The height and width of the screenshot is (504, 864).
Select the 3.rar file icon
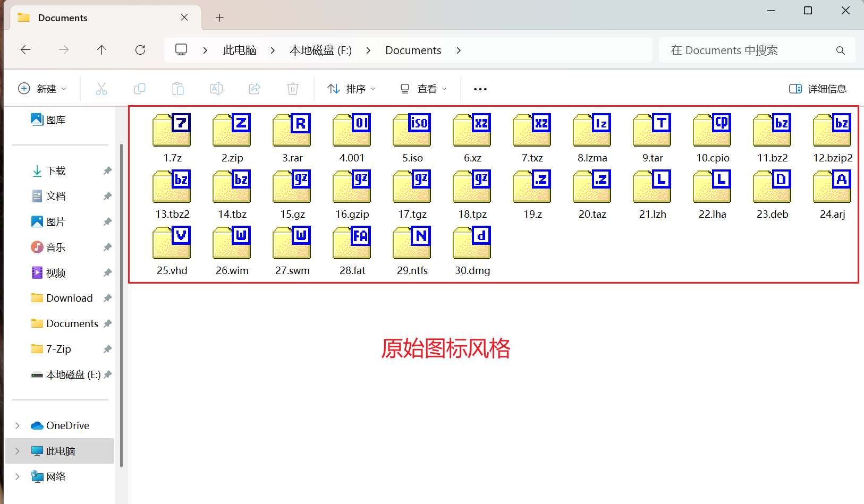click(x=292, y=130)
